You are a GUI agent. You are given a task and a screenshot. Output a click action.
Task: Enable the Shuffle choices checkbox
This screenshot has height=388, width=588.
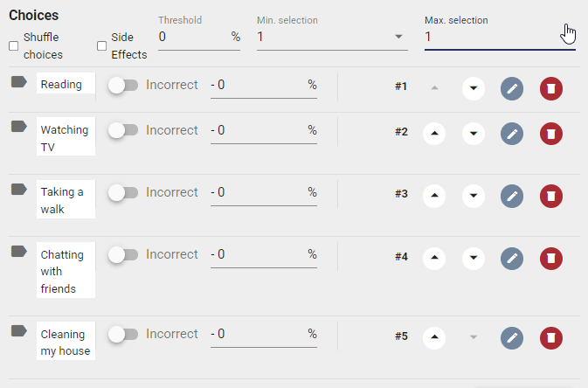click(13, 45)
